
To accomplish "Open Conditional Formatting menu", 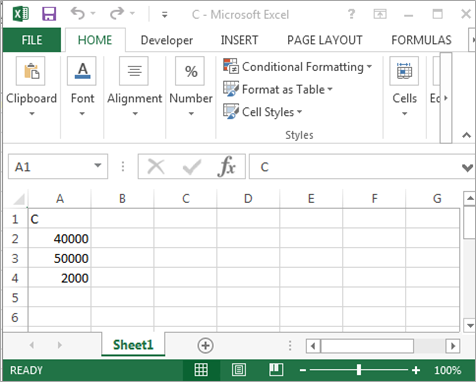I will (x=297, y=66).
